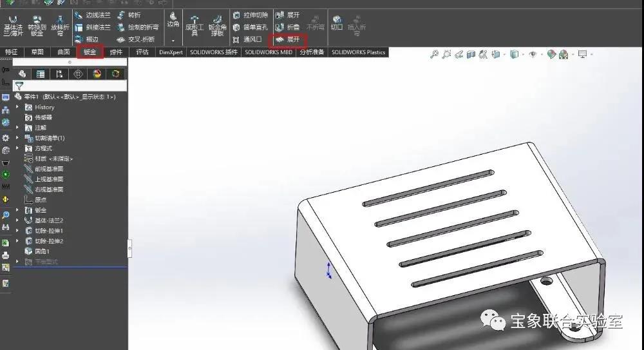Expand the 切除-拉伸1 feature node
The height and width of the screenshot is (350, 644).
(17, 231)
